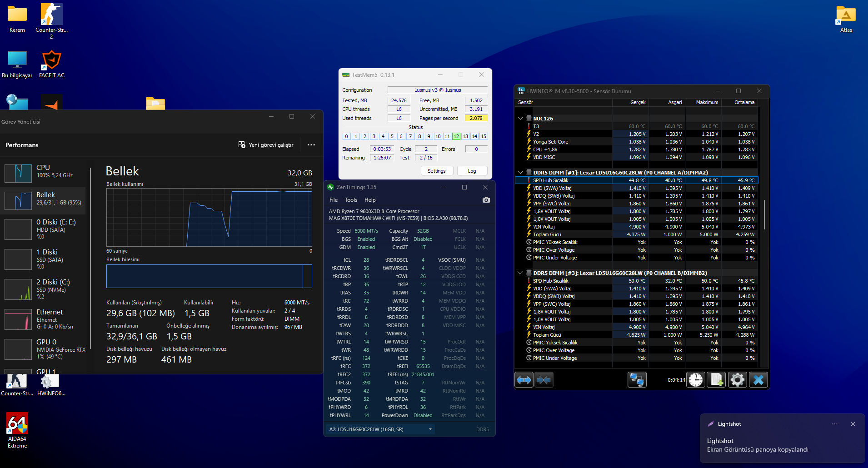This screenshot has height=468, width=868.
Task: Click the Sensör column header in HWiNFO
Action: coord(564,103)
